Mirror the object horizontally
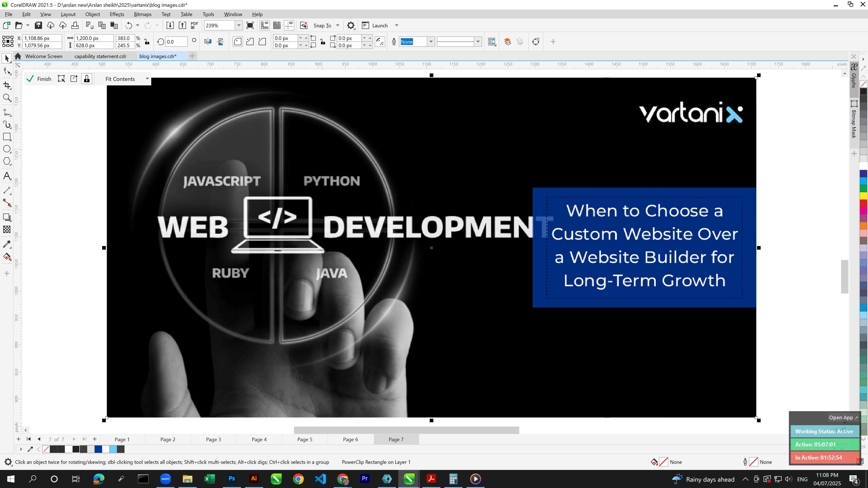Viewport: 868px width, 488px height. [208, 42]
